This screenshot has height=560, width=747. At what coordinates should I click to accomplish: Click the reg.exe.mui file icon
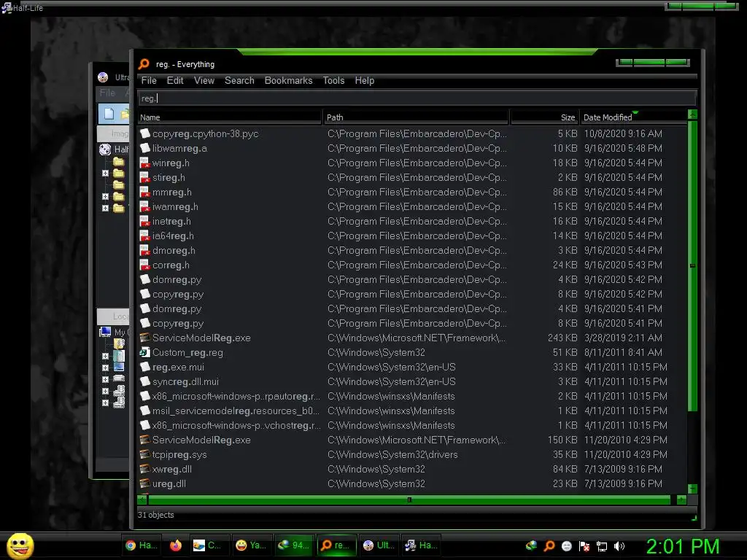[x=145, y=367]
